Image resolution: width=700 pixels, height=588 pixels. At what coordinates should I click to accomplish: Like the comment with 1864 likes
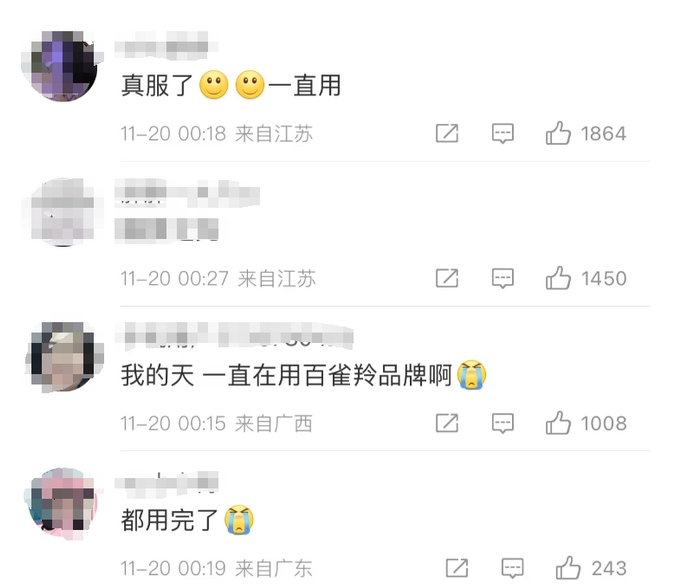click(558, 133)
